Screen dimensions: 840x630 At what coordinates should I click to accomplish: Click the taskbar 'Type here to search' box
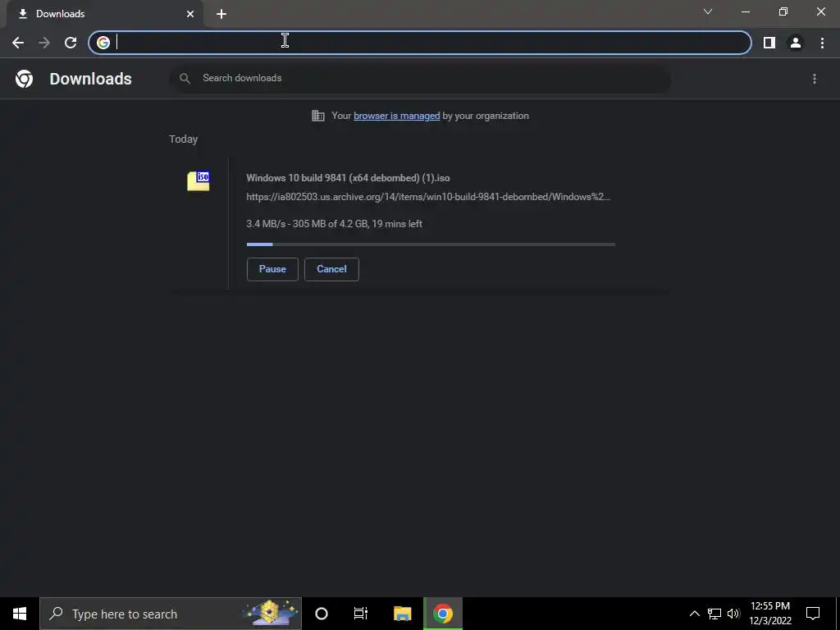click(171, 614)
